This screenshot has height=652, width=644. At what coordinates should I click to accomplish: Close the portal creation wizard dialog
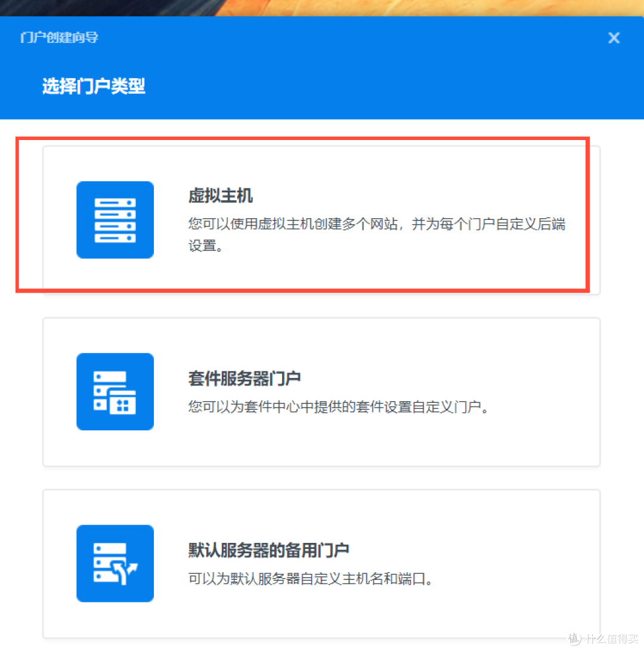(x=614, y=38)
